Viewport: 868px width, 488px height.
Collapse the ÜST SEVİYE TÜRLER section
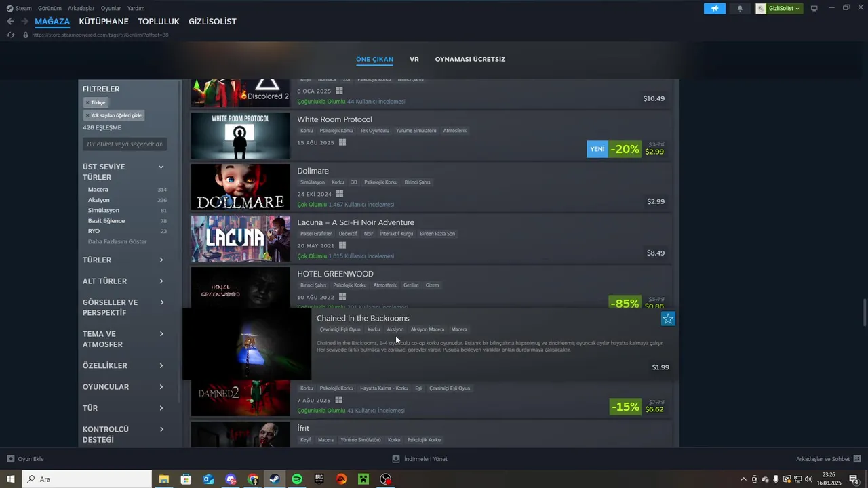tap(161, 167)
